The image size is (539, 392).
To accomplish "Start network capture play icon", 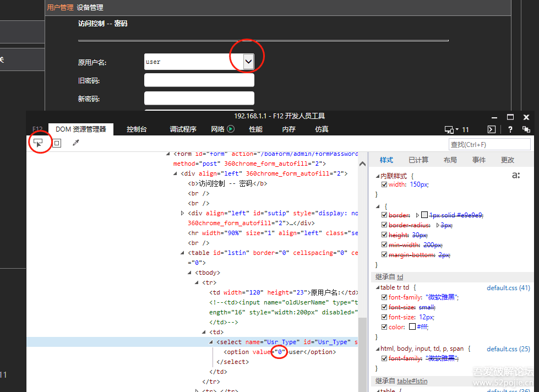I will [231, 129].
